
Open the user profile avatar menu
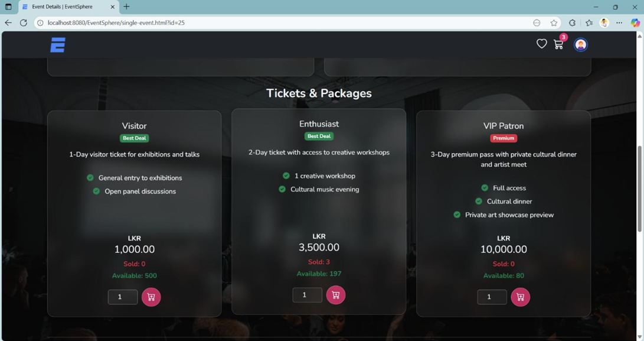[580, 44]
